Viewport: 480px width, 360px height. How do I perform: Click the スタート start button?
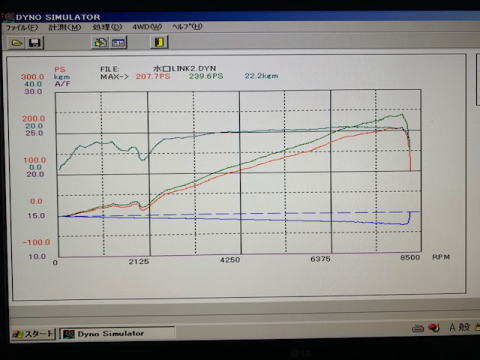33,334
